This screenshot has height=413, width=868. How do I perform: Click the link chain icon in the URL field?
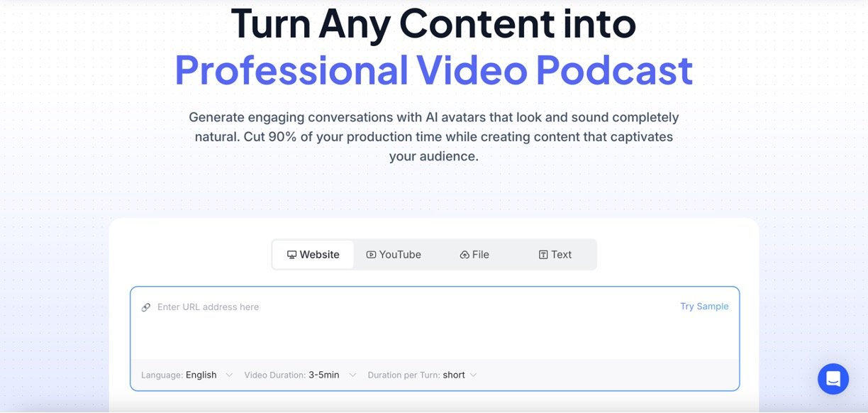(146, 307)
